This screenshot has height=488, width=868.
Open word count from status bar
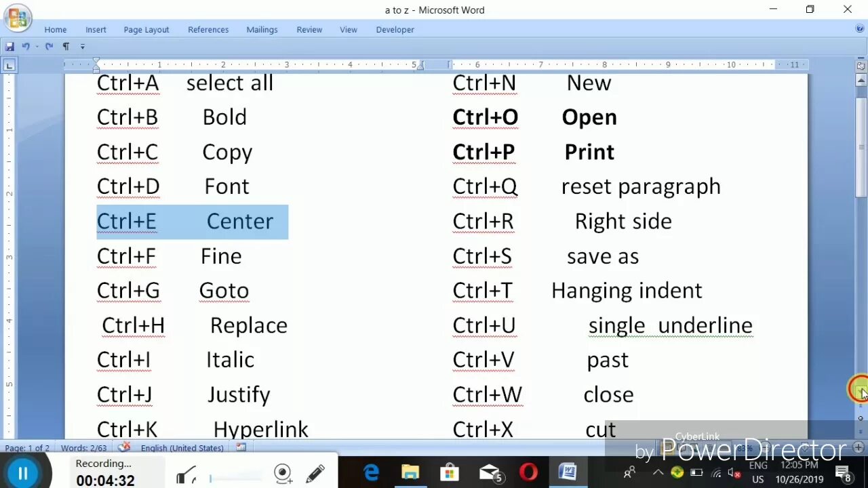pyautogui.click(x=84, y=448)
